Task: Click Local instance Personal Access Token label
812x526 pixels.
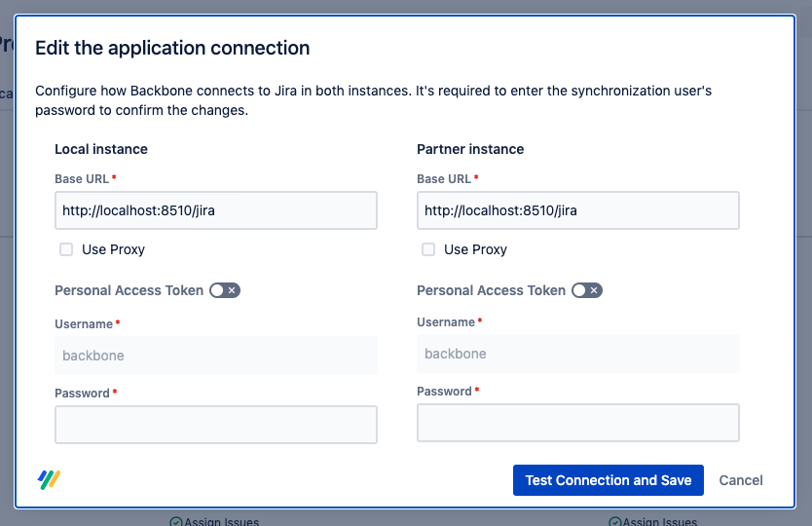Action: tap(129, 290)
